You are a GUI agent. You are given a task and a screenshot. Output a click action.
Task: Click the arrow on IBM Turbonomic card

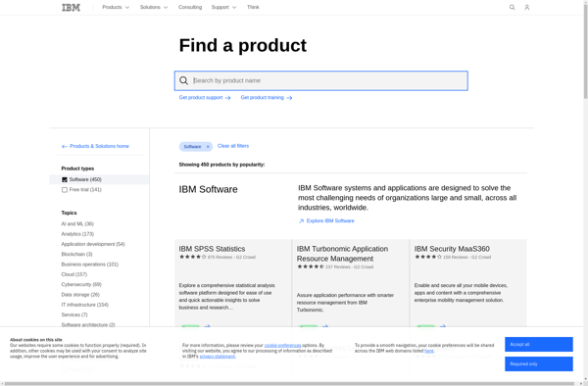click(x=325, y=326)
